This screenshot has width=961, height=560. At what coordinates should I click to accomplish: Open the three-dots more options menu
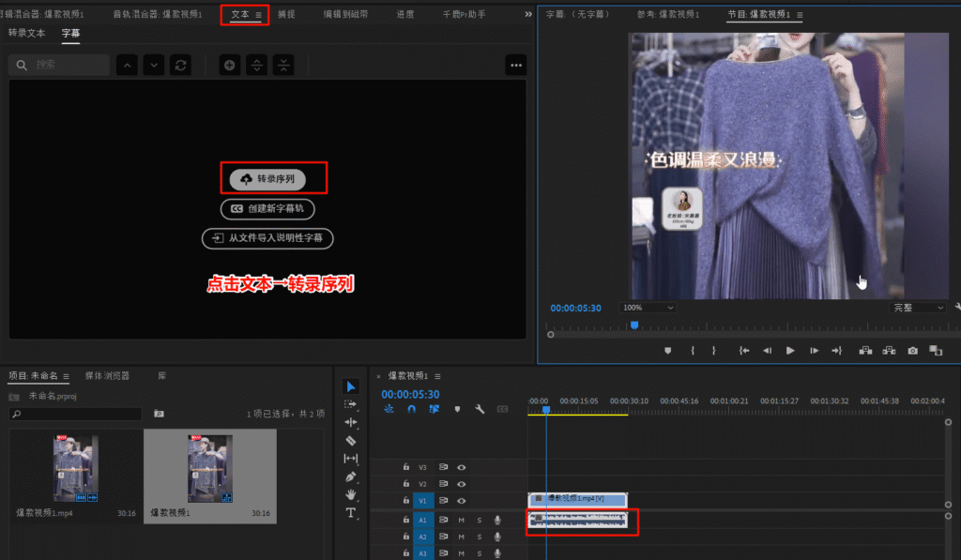(515, 65)
